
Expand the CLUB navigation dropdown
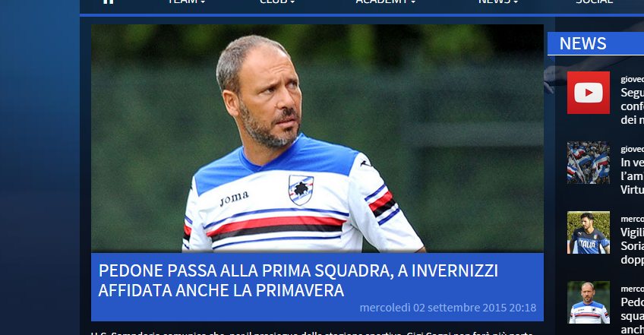pyautogui.click(x=277, y=2)
